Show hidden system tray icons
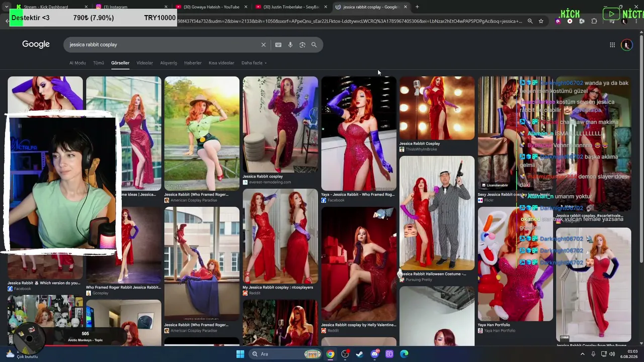The height and width of the screenshot is (362, 644). pos(583,354)
